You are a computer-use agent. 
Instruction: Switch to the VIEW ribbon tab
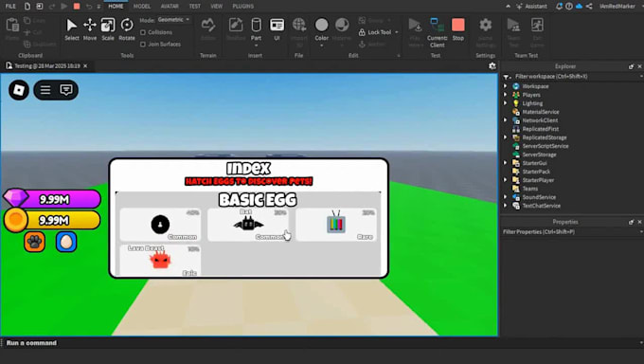pyautogui.click(x=217, y=7)
